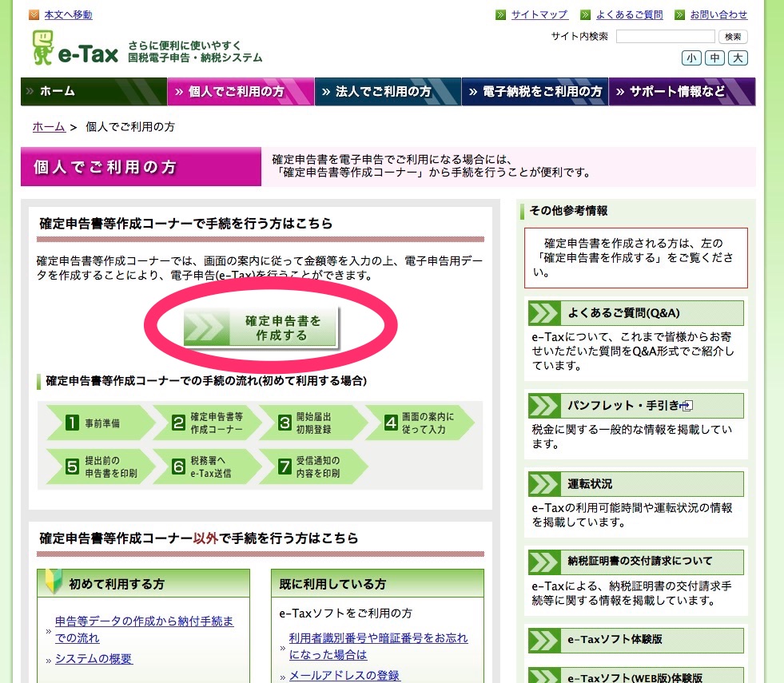Click the 初めて利用する方 panel header text
784x683 pixels.
tap(117, 584)
